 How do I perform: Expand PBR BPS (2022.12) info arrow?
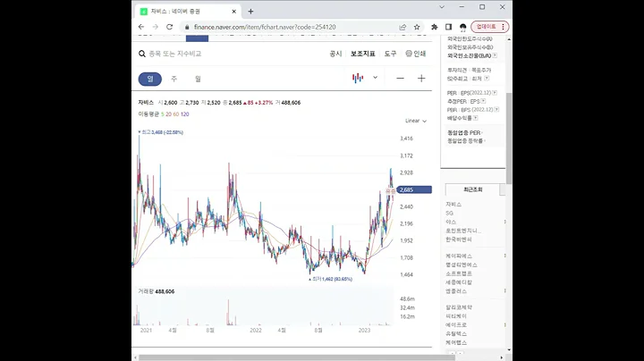pyautogui.click(x=497, y=110)
